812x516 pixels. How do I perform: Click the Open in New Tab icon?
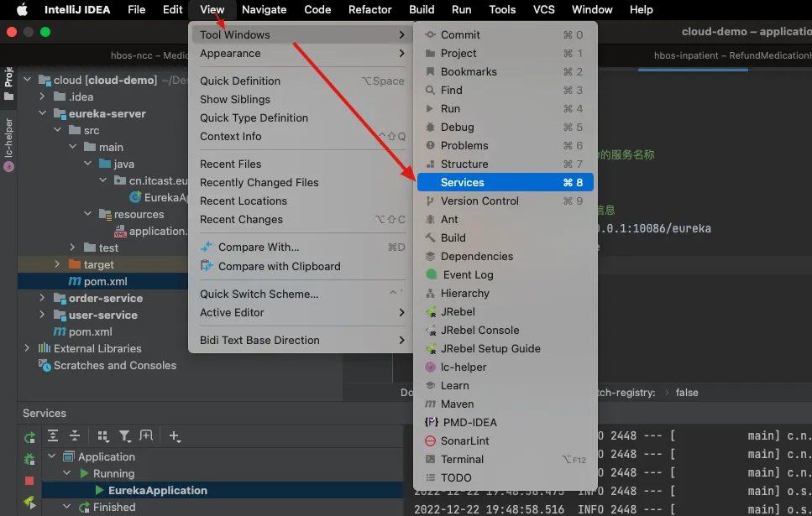click(147, 435)
